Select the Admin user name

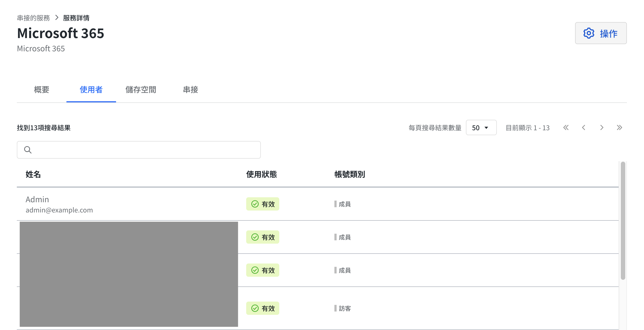(37, 199)
